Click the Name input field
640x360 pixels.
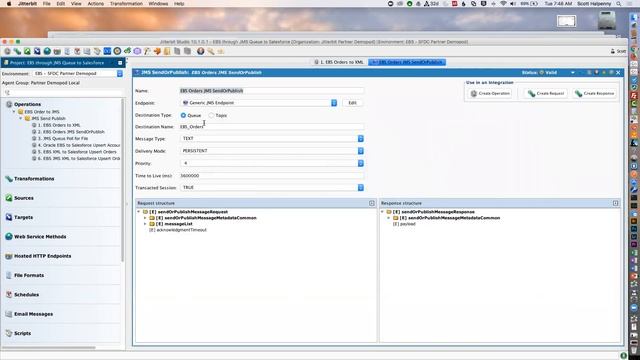(271, 91)
